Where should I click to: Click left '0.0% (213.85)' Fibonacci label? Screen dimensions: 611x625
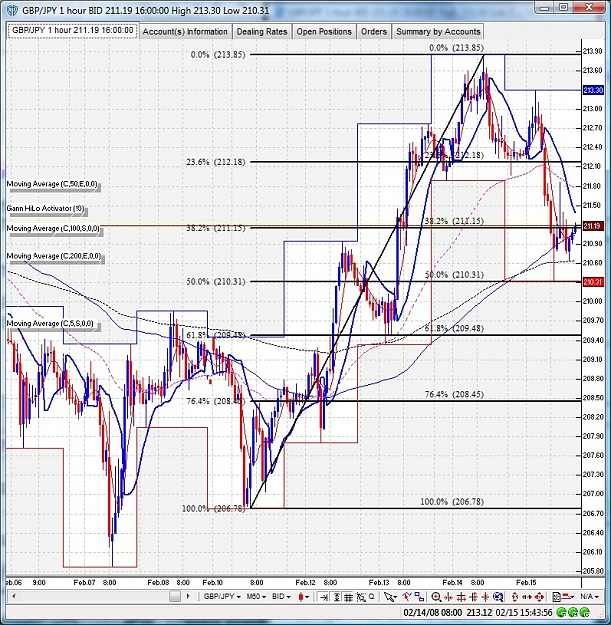pos(218,55)
